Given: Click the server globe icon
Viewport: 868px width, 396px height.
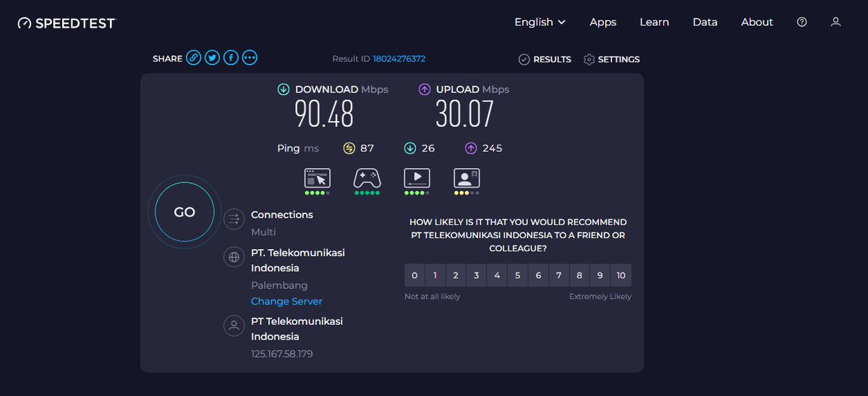Looking at the screenshot, I should tap(234, 256).
